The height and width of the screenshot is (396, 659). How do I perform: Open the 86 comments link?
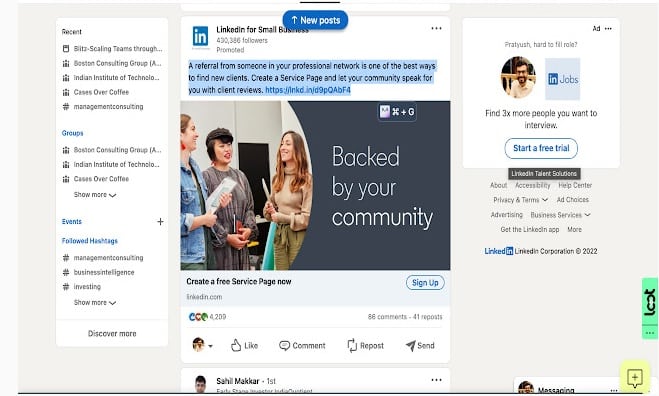pos(387,317)
